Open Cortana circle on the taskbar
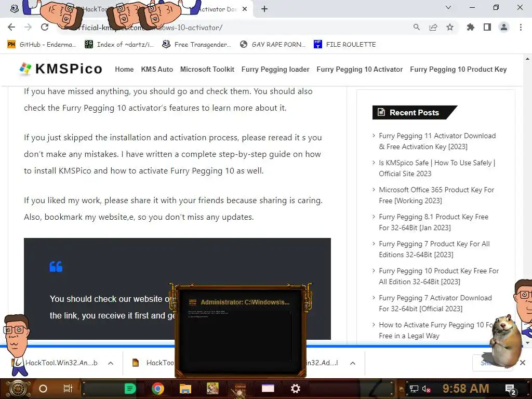The image size is (532, 399). coord(43,389)
